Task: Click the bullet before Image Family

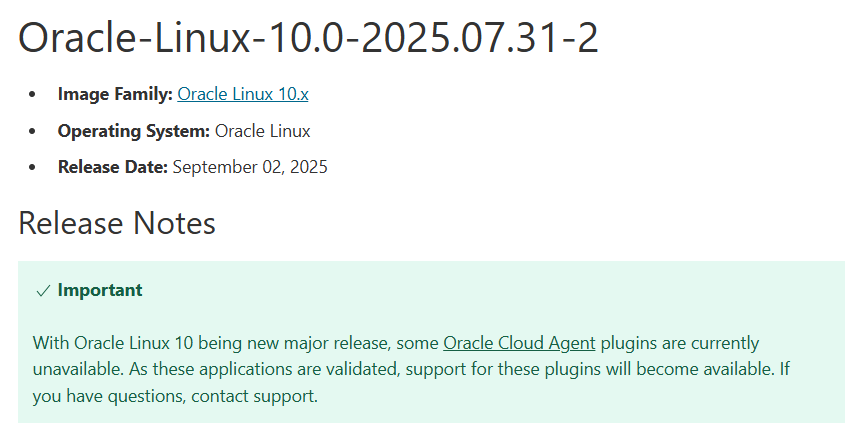Action: pyautogui.click(x=32, y=95)
